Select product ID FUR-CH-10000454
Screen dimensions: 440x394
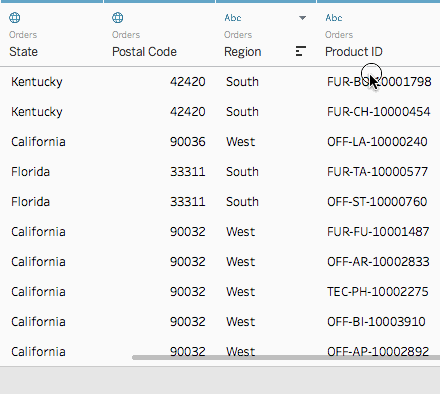tap(379, 112)
